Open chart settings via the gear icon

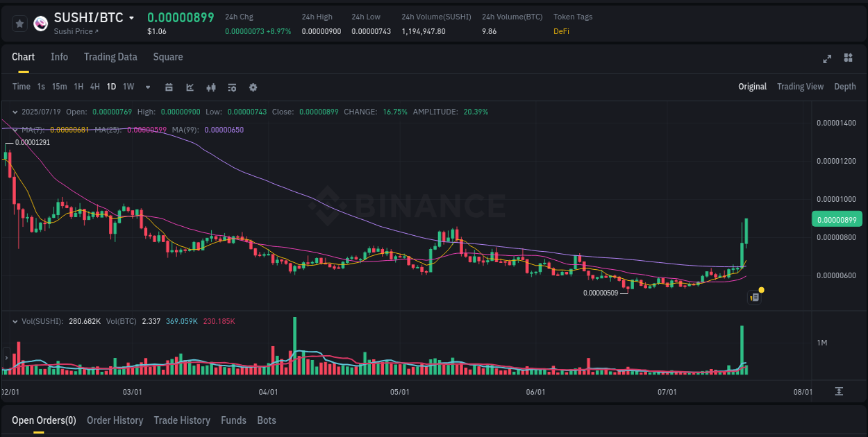click(x=253, y=87)
